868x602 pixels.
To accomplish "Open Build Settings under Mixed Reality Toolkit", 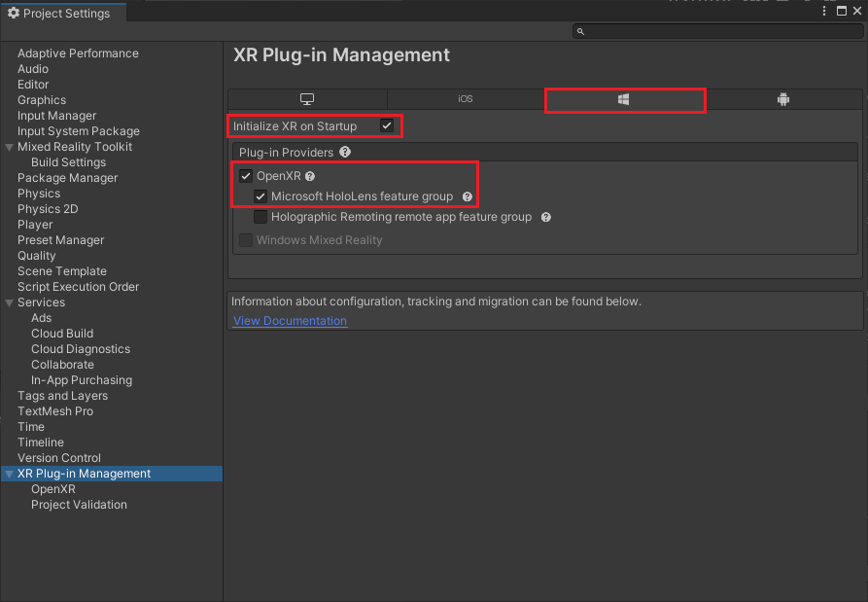I will 68,162.
